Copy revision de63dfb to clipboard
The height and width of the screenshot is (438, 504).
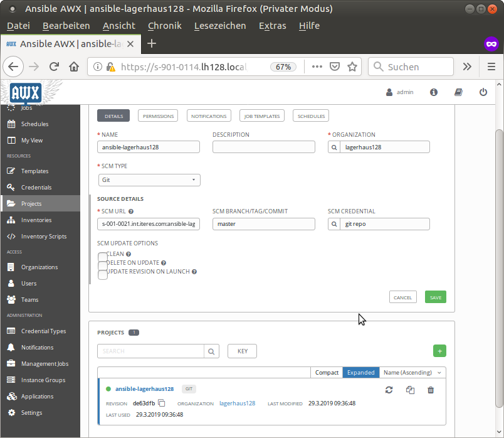[162, 403]
